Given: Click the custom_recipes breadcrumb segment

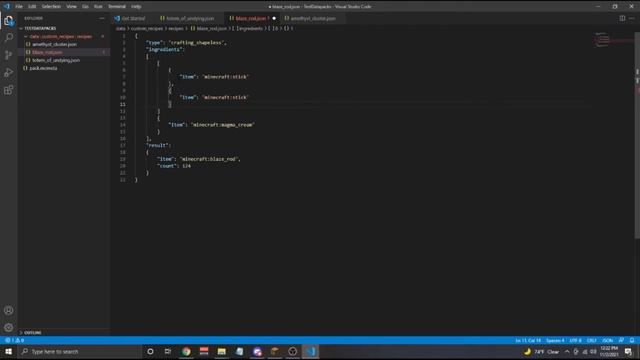Looking at the screenshot, I should pyautogui.click(x=147, y=29).
